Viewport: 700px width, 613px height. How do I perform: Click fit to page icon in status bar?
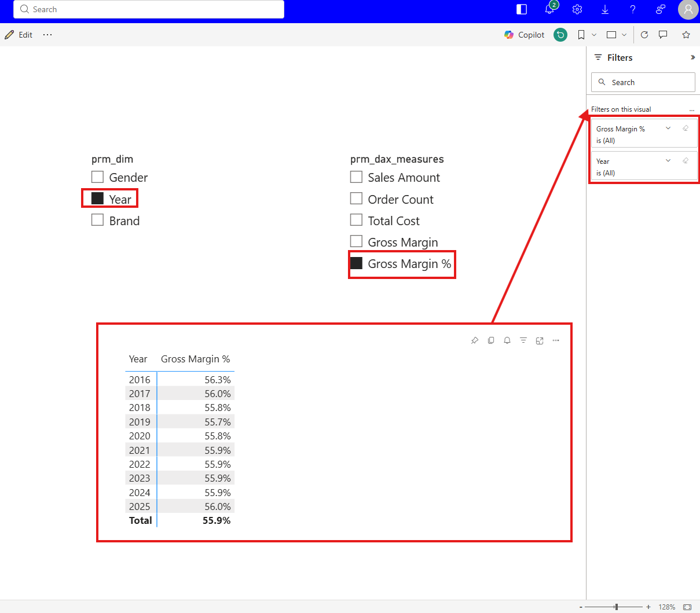tap(687, 607)
